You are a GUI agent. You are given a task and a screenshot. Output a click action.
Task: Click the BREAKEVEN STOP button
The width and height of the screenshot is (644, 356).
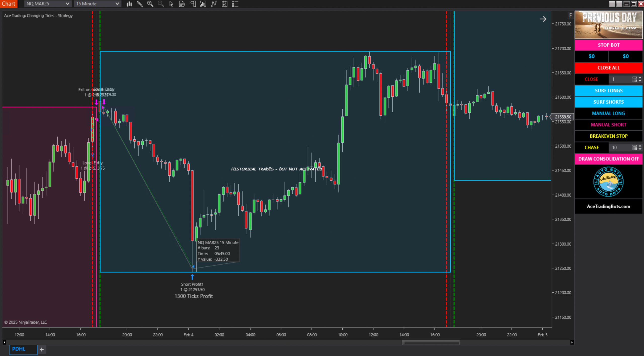(x=609, y=136)
